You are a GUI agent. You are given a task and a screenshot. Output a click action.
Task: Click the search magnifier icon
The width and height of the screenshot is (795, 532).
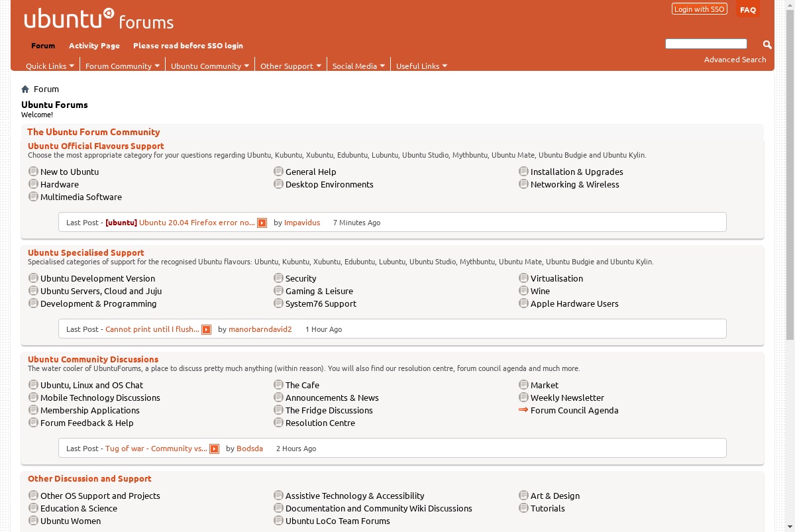(x=767, y=44)
